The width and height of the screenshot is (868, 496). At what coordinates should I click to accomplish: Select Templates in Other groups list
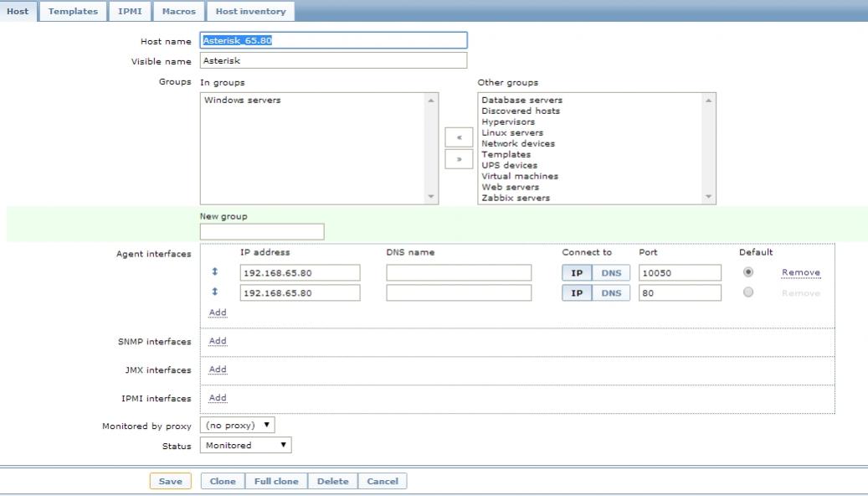tap(506, 155)
